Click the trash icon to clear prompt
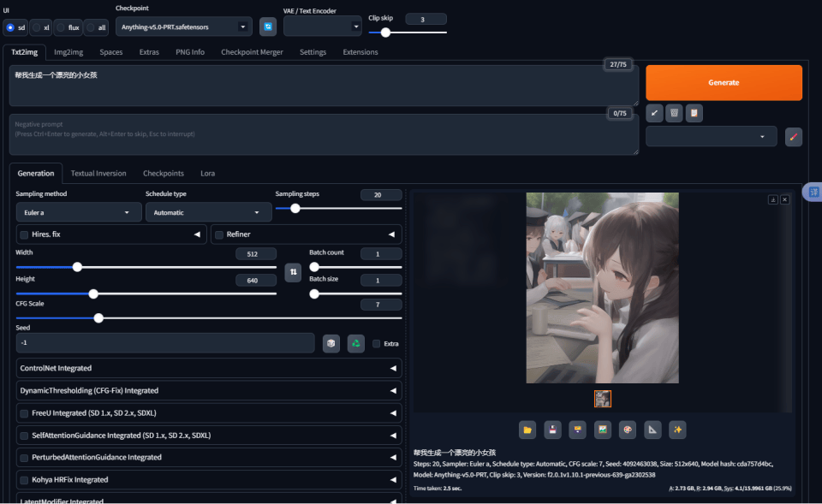822x504 pixels. pyautogui.click(x=674, y=113)
